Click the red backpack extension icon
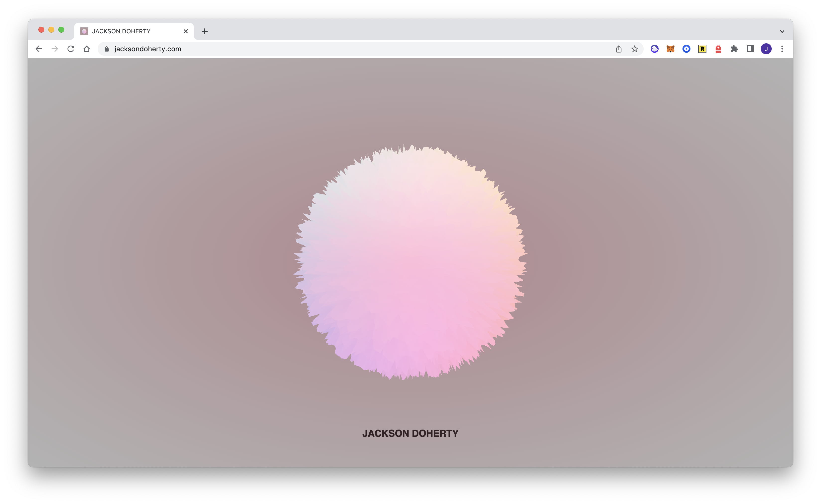 [x=718, y=49]
